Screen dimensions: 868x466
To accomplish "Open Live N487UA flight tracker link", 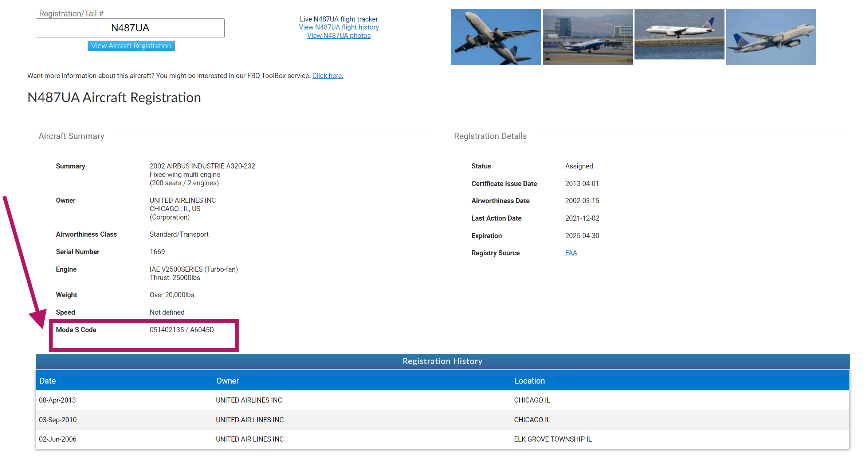I will (x=339, y=19).
